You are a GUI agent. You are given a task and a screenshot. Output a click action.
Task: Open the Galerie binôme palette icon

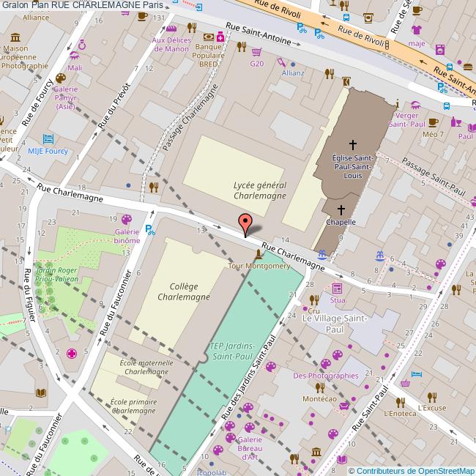point(126,219)
